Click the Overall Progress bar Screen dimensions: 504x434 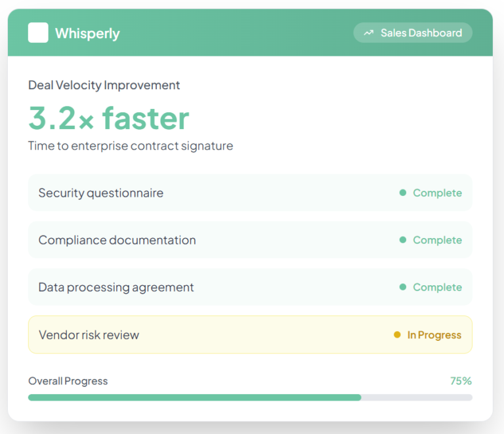250,397
